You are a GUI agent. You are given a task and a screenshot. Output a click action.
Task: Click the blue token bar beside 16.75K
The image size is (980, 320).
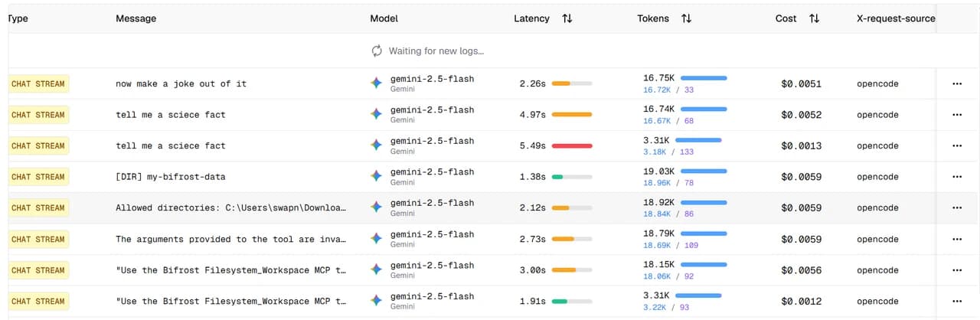coord(704,78)
